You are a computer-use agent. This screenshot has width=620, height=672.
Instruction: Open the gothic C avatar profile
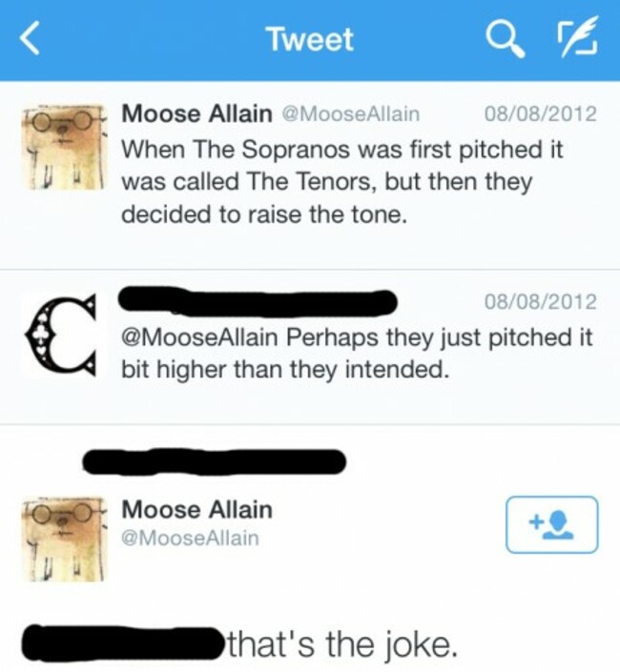[62, 335]
